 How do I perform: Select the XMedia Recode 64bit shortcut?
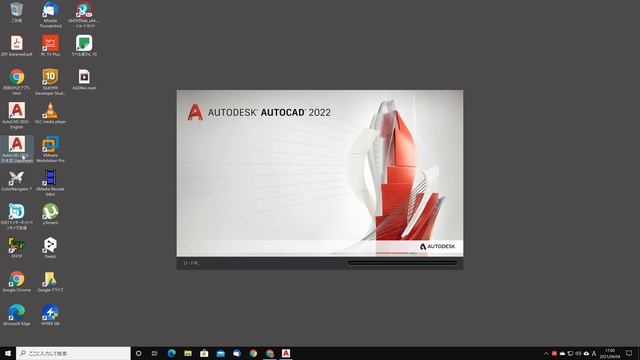coord(50,183)
